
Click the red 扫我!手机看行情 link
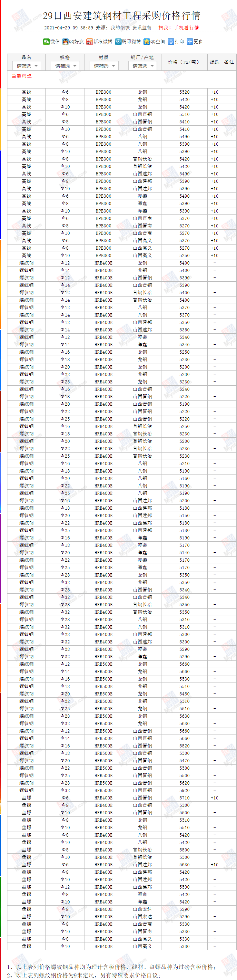coord(179,28)
